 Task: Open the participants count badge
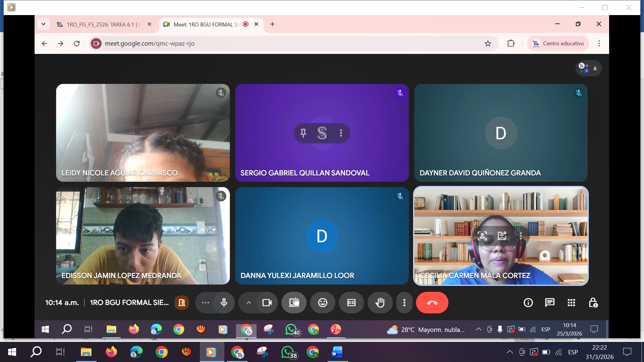588,68
